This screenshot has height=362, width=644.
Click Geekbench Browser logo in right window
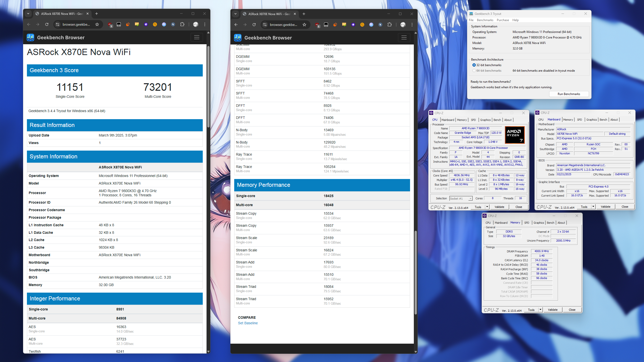[x=238, y=38]
